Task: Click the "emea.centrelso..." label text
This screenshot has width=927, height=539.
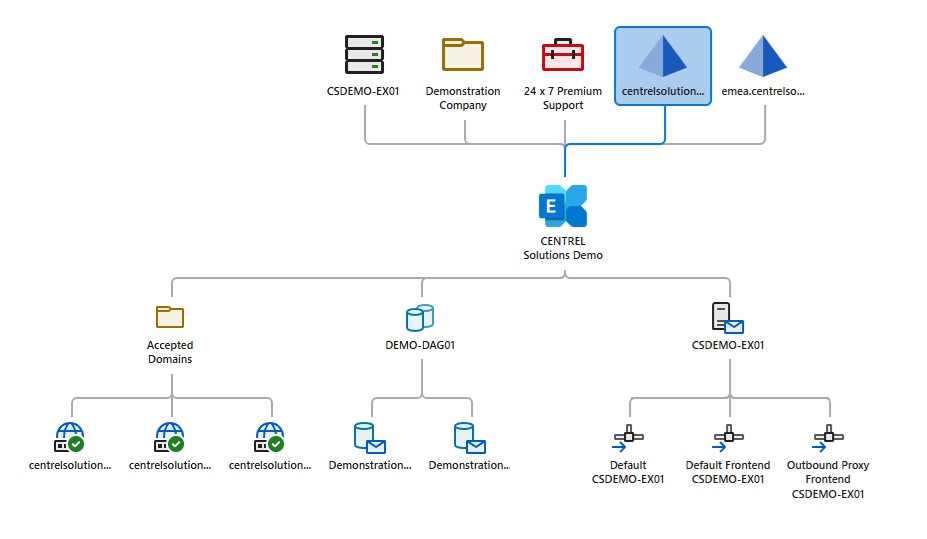Action: pos(763,91)
